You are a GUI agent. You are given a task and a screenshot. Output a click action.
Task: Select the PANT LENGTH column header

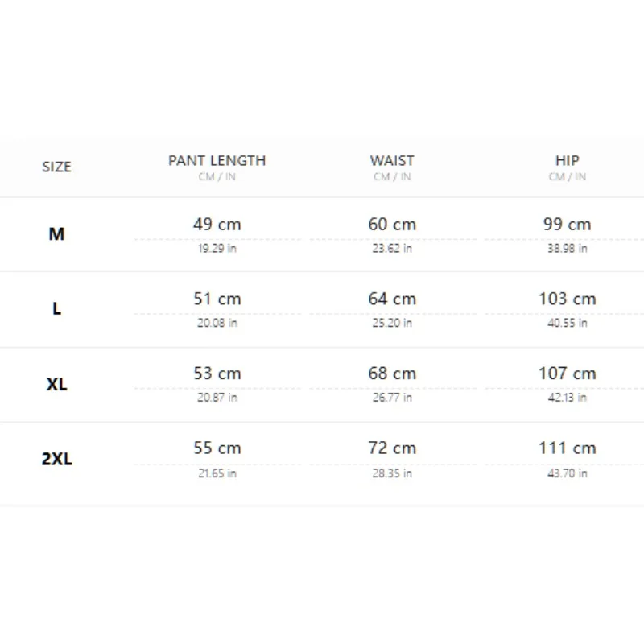click(217, 160)
